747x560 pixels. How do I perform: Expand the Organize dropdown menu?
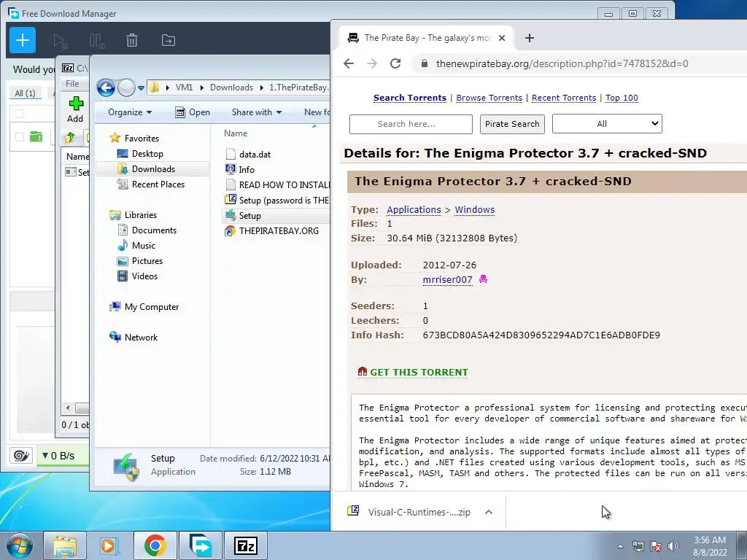point(130,112)
